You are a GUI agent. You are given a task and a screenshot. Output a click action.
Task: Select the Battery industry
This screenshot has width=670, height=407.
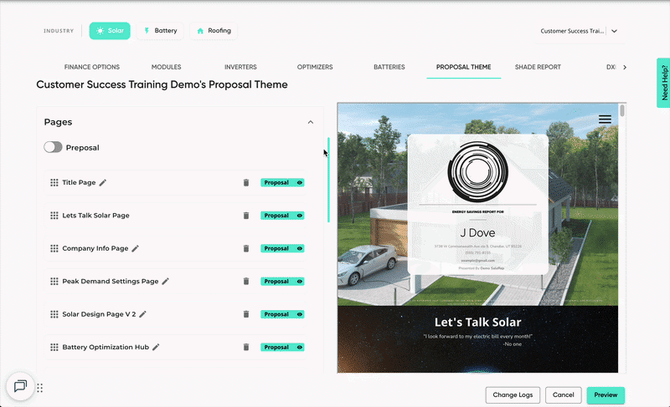click(160, 31)
